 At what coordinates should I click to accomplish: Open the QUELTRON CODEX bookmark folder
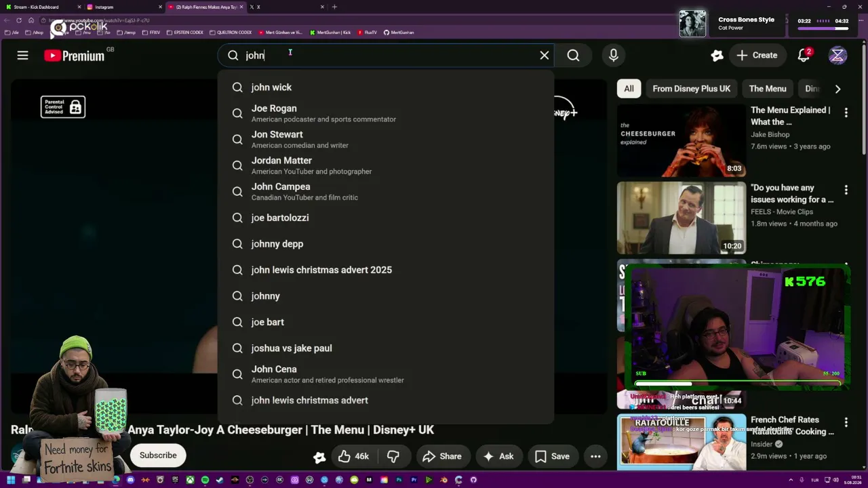231,33
